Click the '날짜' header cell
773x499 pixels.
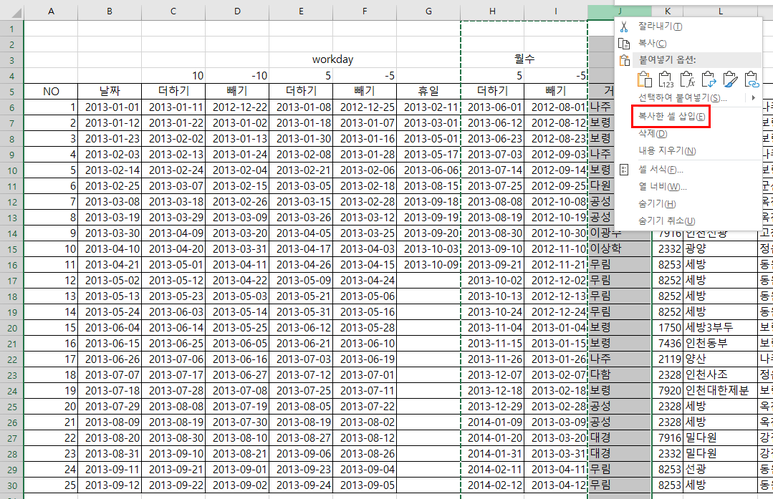(109, 91)
